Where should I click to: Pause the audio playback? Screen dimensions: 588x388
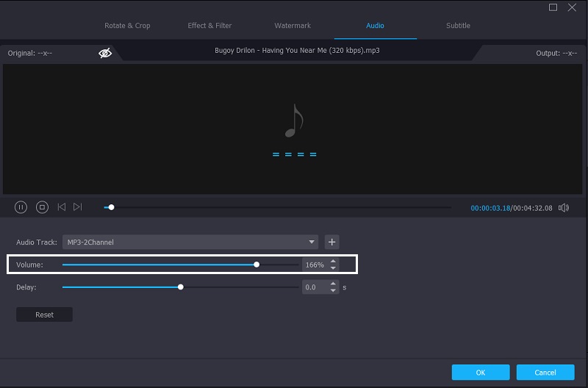click(21, 208)
